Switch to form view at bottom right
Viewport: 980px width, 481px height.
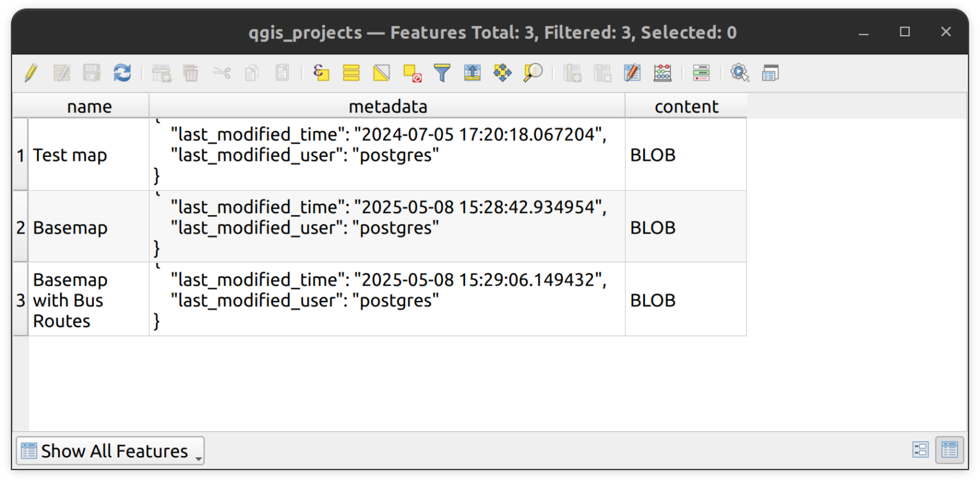(921, 450)
